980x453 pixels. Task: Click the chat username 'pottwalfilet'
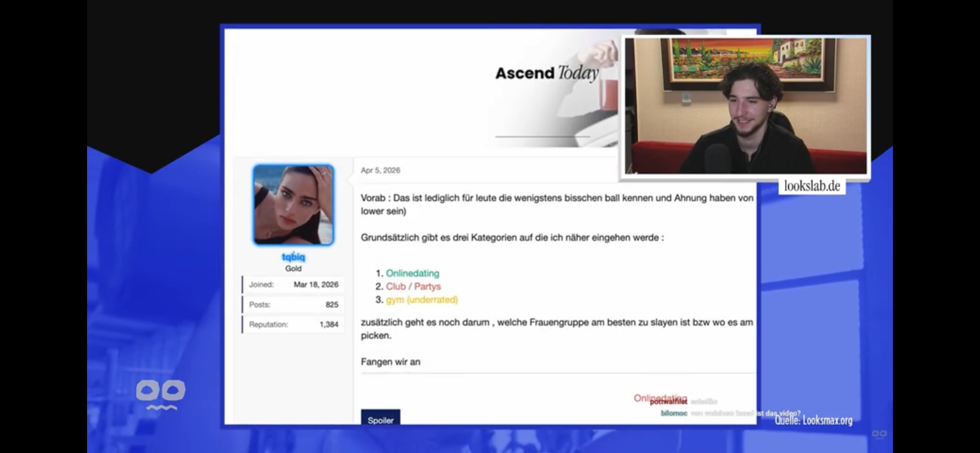(668, 402)
